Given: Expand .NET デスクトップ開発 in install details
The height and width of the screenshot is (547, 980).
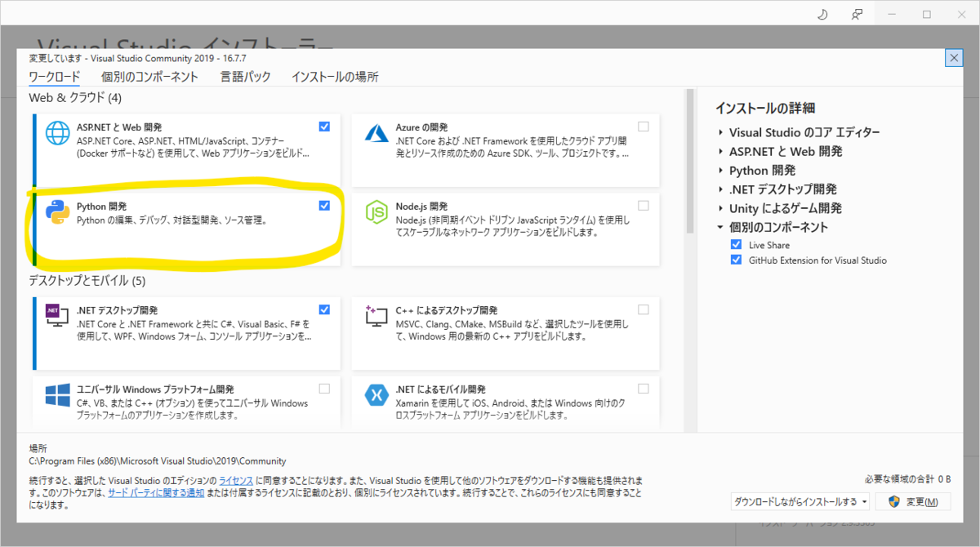Looking at the screenshot, I should tap(720, 189).
